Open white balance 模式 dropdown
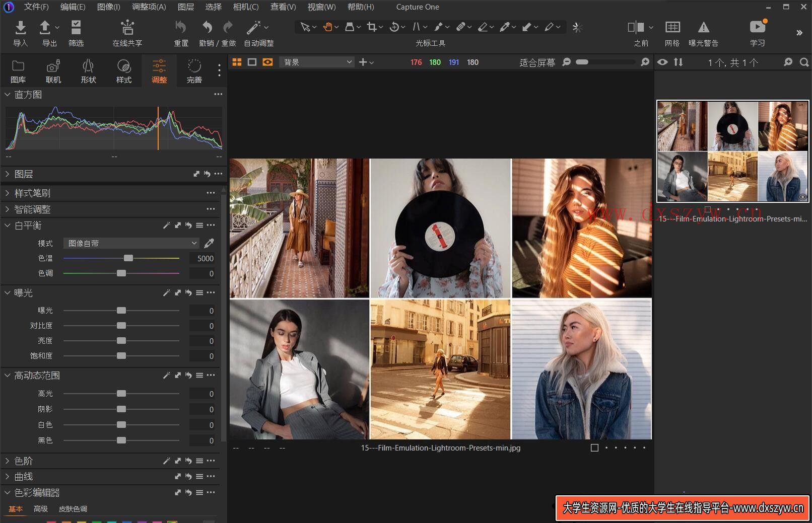Screen dimensions: 812x523 pyautogui.click(x=131, y=243)
